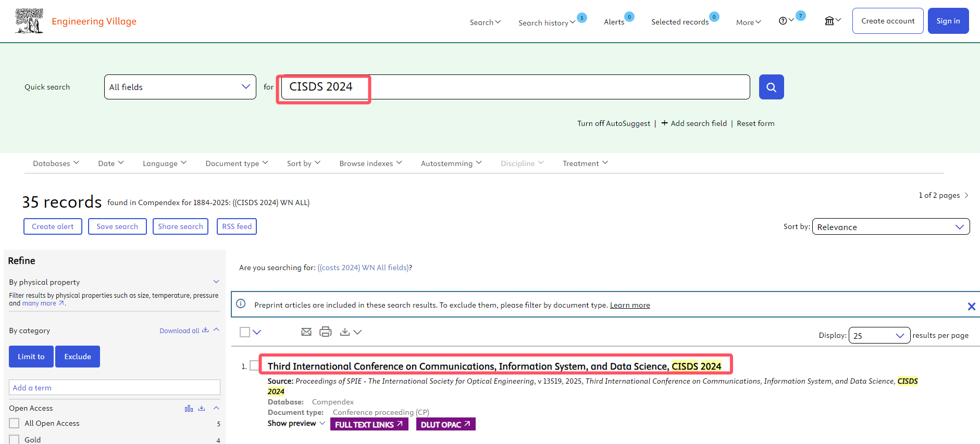Open Open Access bar chart icon
The image size is (980, 444).
(189, 409)
